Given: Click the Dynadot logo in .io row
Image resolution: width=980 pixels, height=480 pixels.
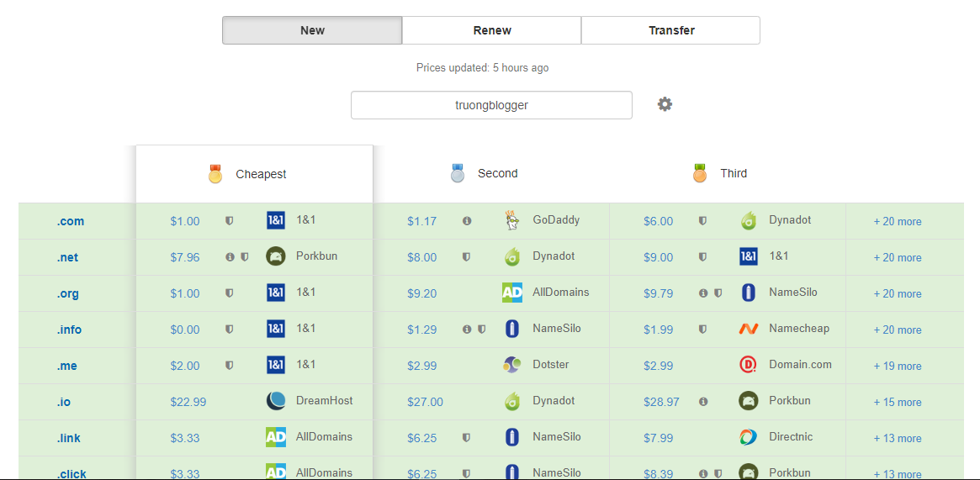Looking at the screenshot, I should pyautogui.click(x=512, y=401).
